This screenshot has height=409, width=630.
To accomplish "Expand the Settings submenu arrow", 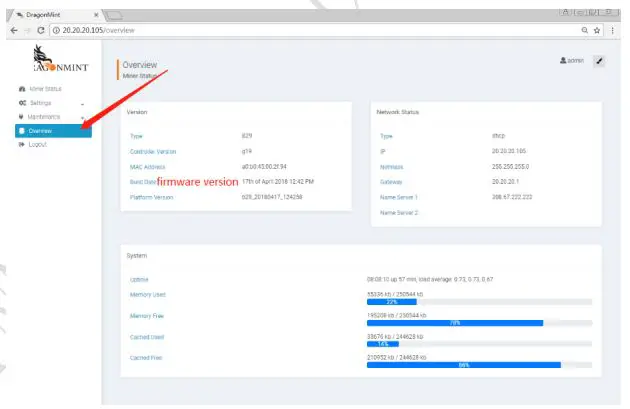I will [82, 104].
